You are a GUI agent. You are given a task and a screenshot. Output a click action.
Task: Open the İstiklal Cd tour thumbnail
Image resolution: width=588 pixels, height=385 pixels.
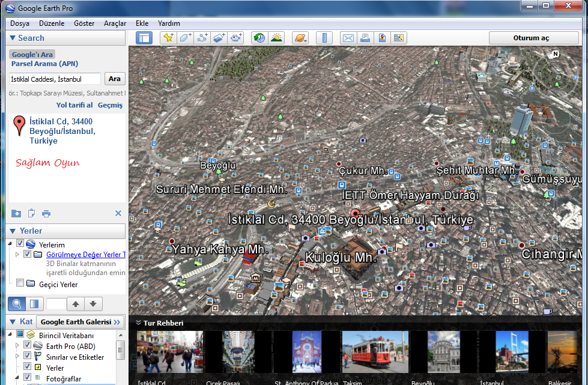pos(170,351)
